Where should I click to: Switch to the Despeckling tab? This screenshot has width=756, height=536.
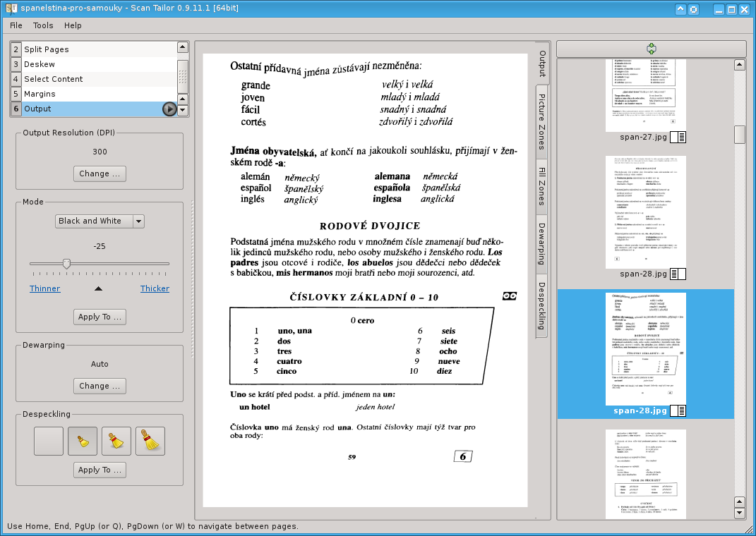542,306
